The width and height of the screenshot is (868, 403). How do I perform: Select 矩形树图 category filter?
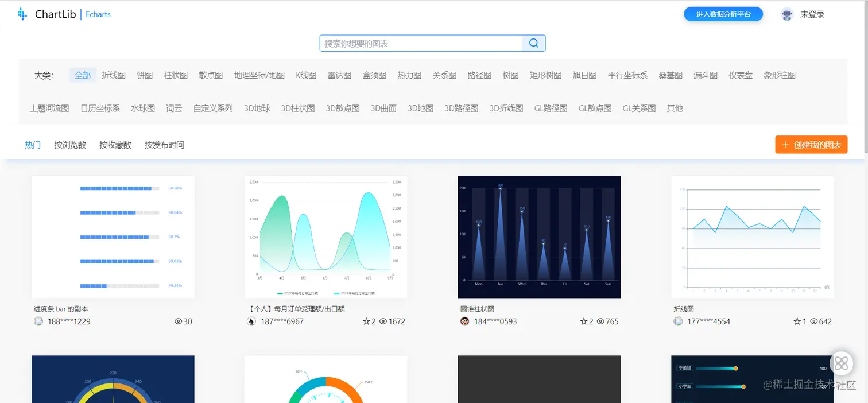(x=545, y=75)
